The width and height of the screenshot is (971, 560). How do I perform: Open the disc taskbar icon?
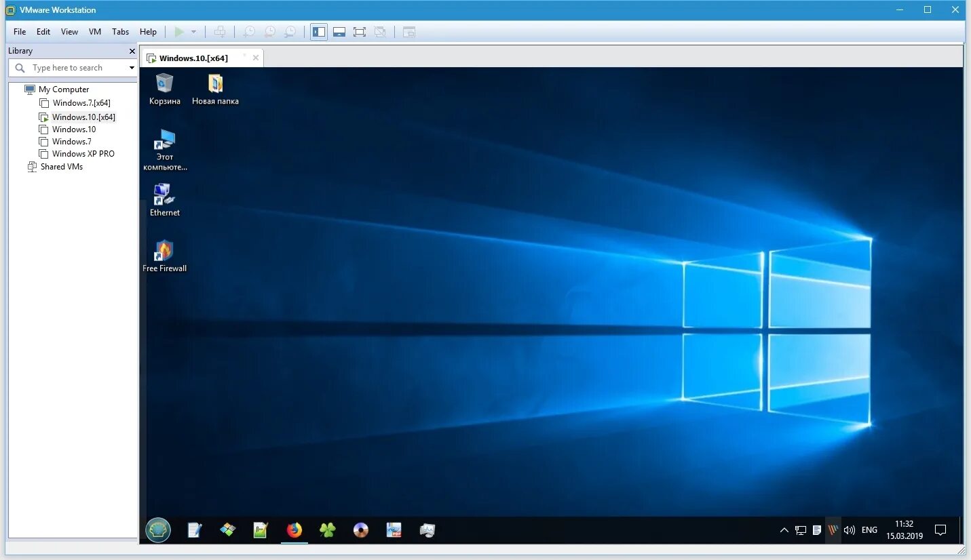click(x=360, y=530)
